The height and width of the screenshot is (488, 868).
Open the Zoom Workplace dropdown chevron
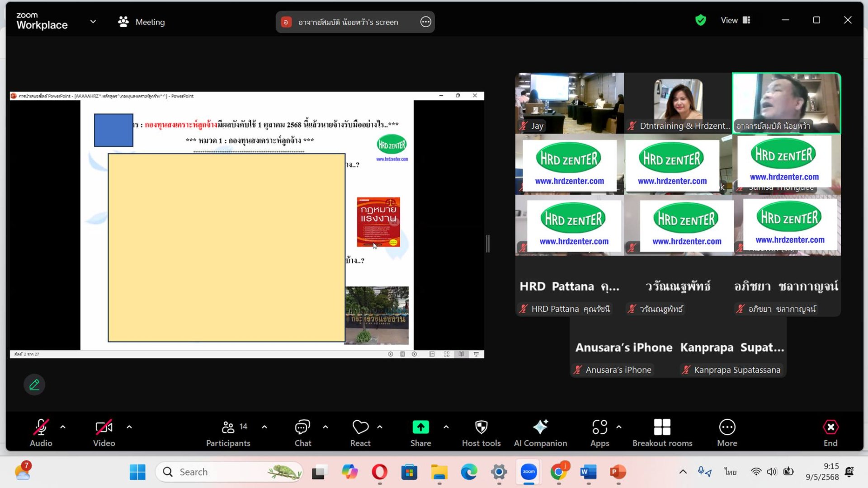pos(93,21)
